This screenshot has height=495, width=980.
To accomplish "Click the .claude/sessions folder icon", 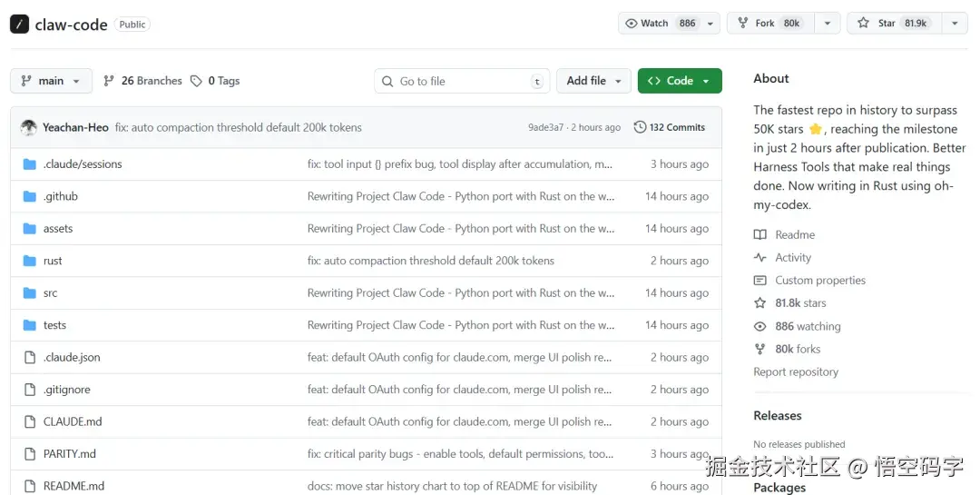I will (x=29, y=164).
